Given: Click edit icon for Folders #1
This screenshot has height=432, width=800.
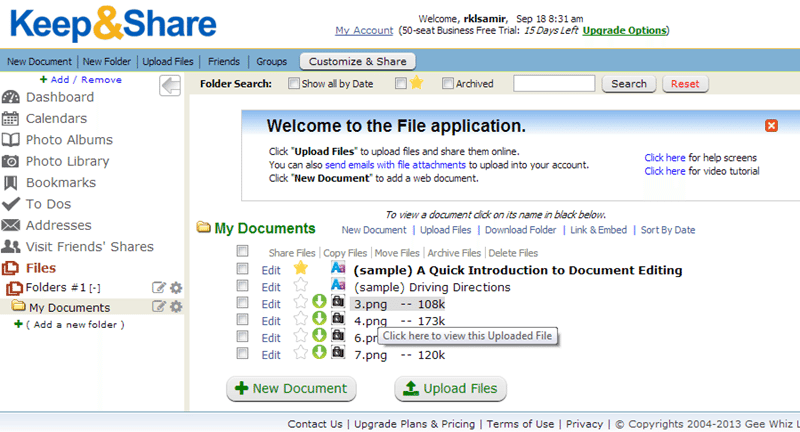Looking at the screenshot, I should [159, 288].
